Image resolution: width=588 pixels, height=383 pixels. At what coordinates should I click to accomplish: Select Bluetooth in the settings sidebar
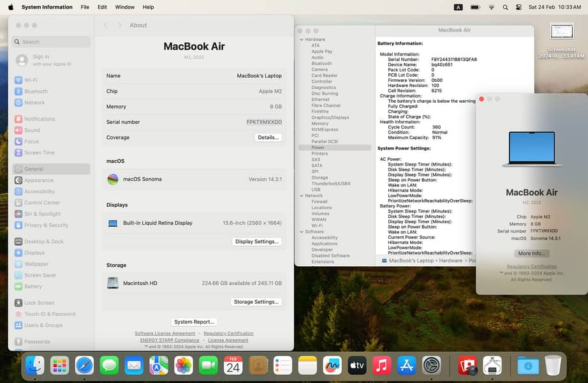pyautogui.click(x=36, y=91)
